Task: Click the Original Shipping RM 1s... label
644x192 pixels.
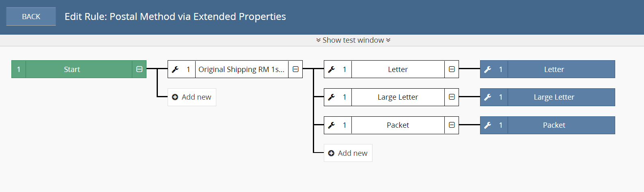Action: coord(241,70)
